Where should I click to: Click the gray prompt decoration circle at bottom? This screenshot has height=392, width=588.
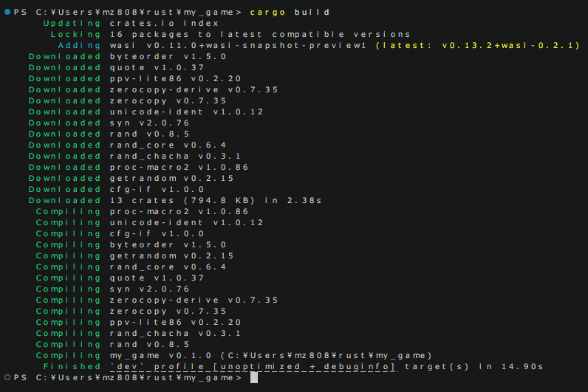tap(7, 377)
